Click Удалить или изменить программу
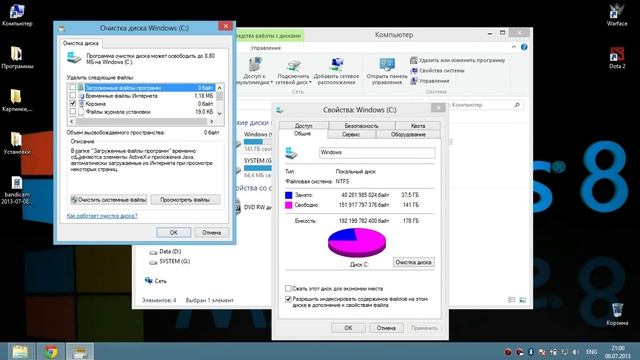Screen dimensions: 640x360 458,60
